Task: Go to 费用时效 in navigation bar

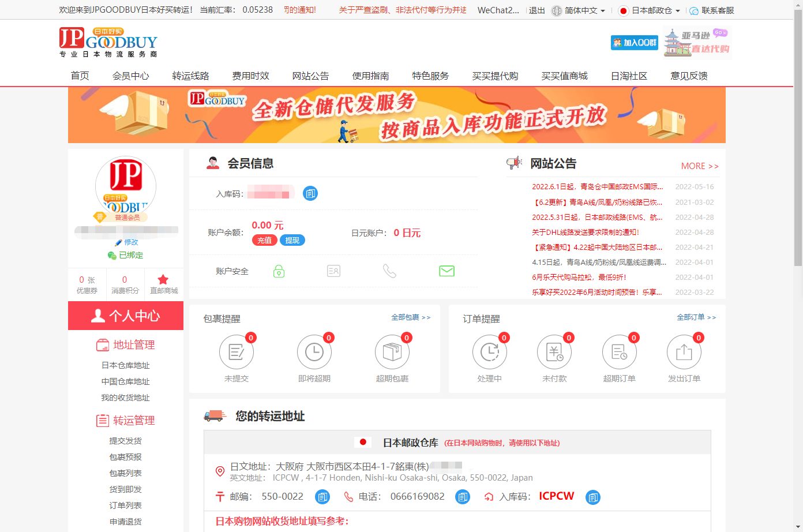Action: coord(250,76)
